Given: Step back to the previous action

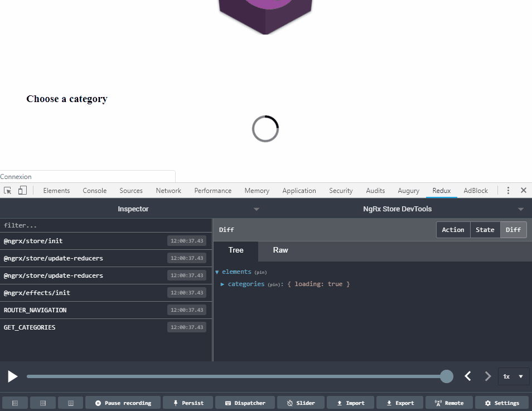Looking at the screenshot, I should pos(468,376).
